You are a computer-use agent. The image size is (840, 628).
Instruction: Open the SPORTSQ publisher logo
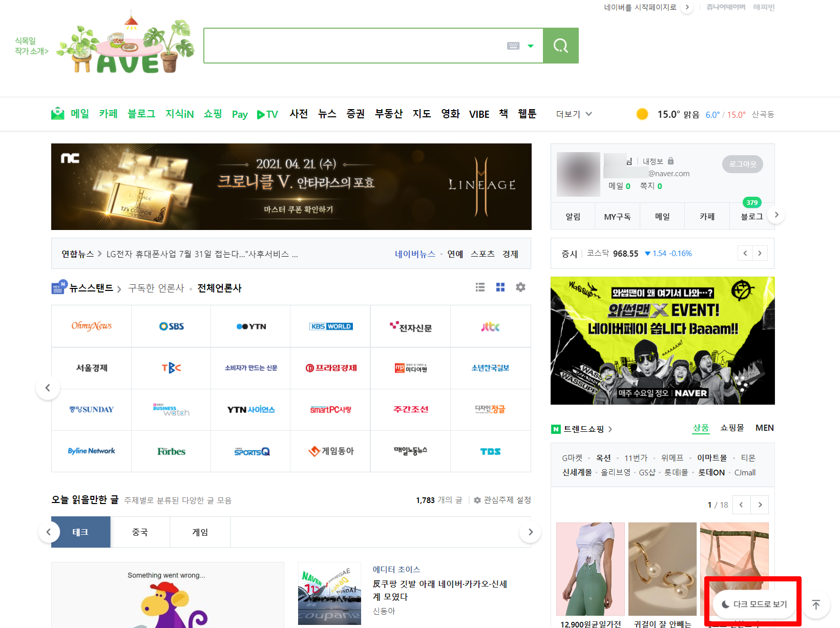[x=251, y=451]
